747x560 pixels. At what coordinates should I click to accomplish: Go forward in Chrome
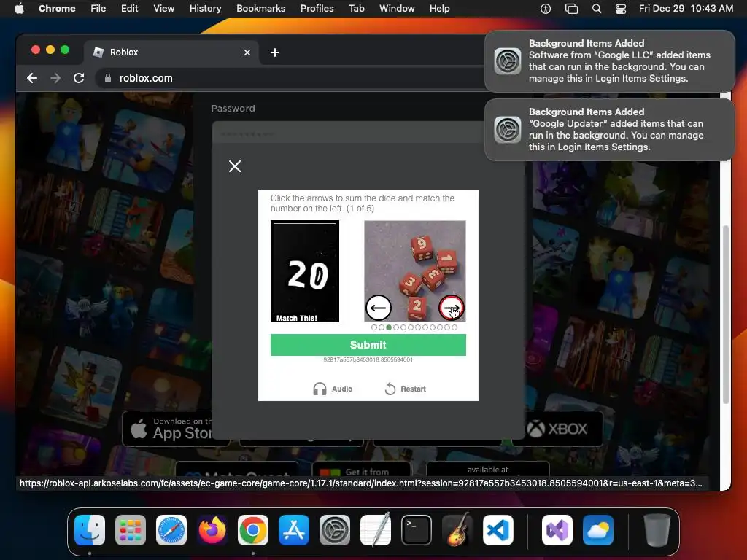55,78
